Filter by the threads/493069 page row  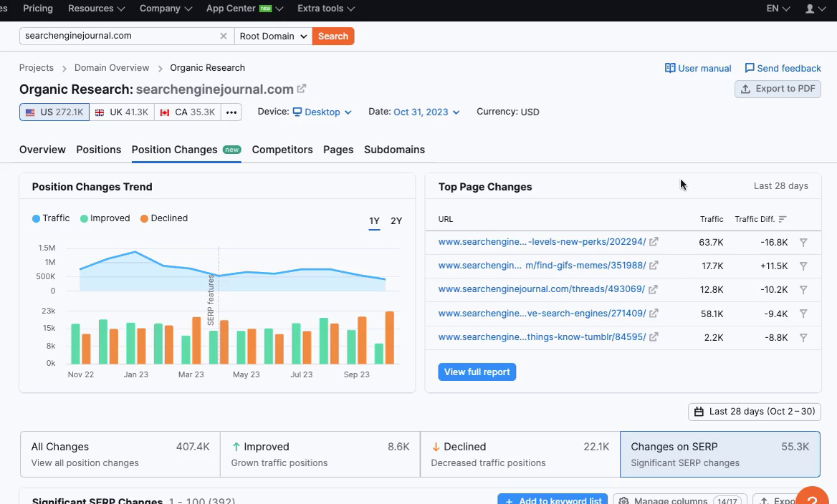[x=803, y=290]
